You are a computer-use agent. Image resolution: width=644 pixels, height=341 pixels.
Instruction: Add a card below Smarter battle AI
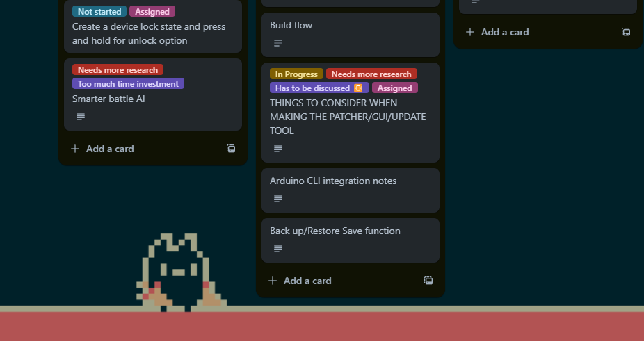pos(103,149)
